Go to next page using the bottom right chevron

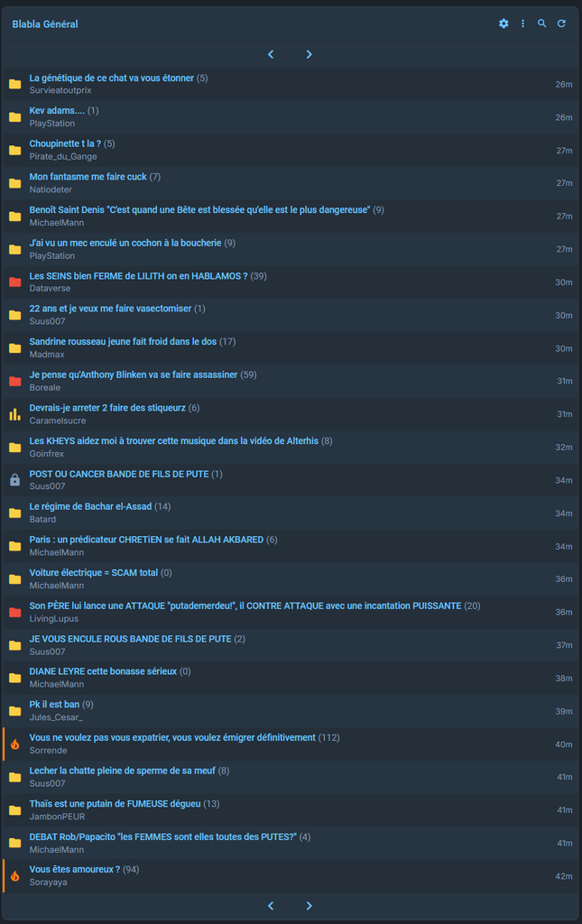309,906
